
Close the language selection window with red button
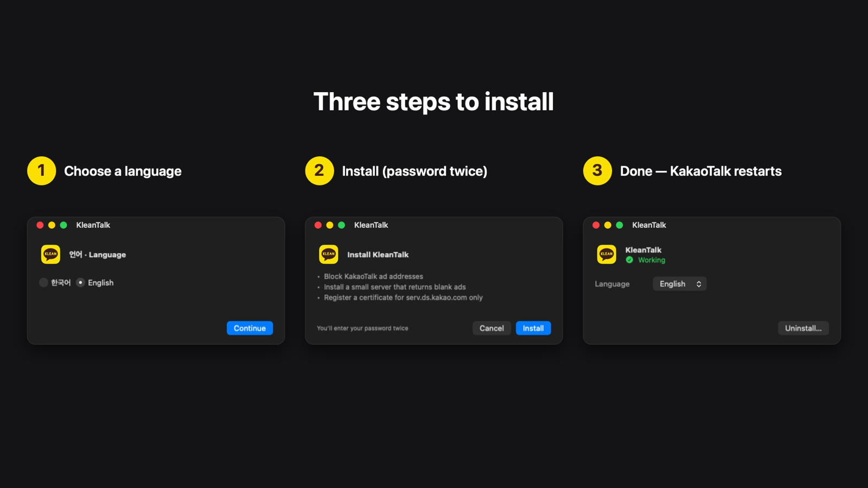pos(40,225)
